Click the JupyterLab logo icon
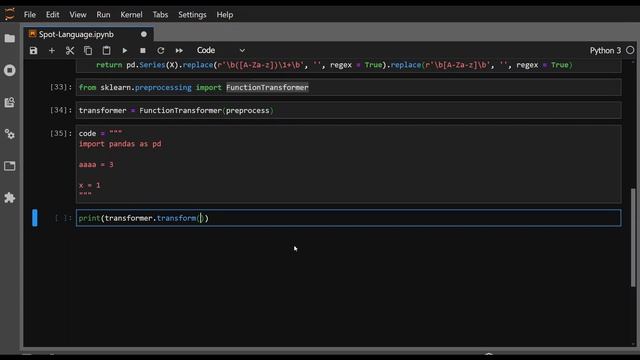640x360 pixels. click(9, 14)
